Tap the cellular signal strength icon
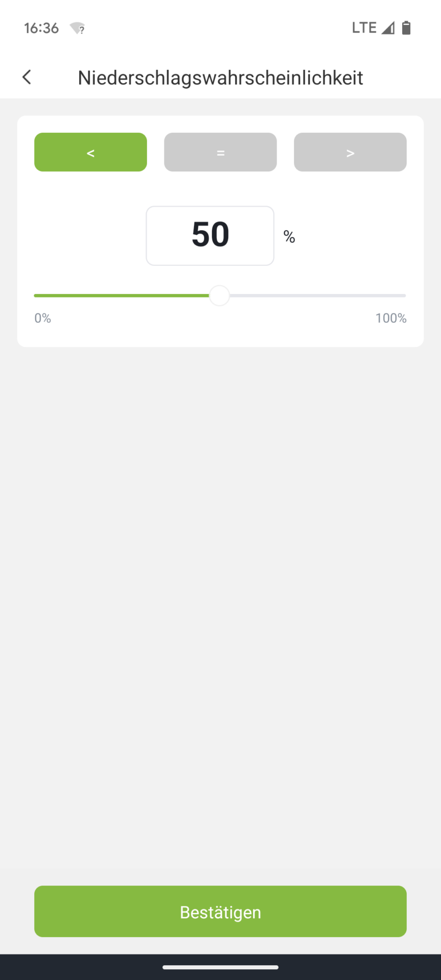 [388, 28]
